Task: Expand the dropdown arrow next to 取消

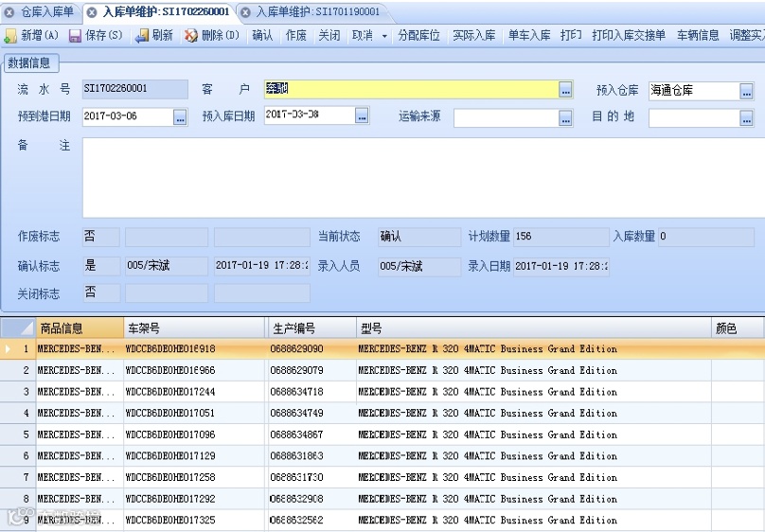Action: click(384, 36)
